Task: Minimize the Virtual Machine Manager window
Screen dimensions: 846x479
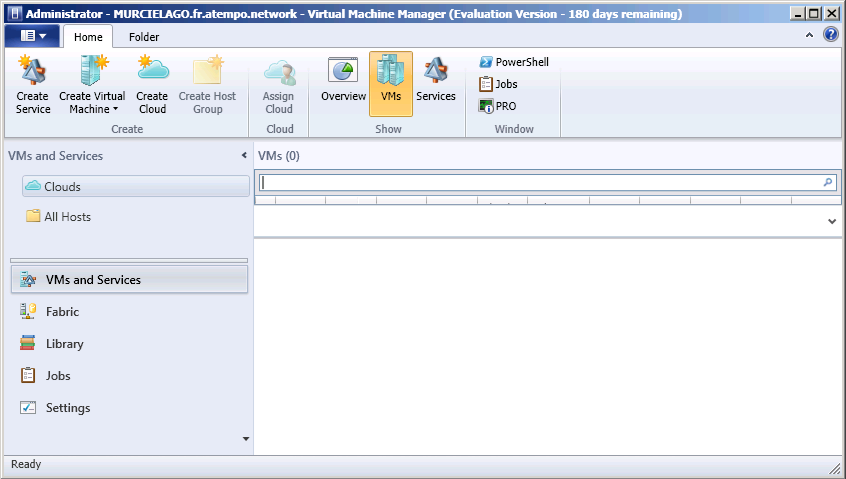Action: coord(797,13)
